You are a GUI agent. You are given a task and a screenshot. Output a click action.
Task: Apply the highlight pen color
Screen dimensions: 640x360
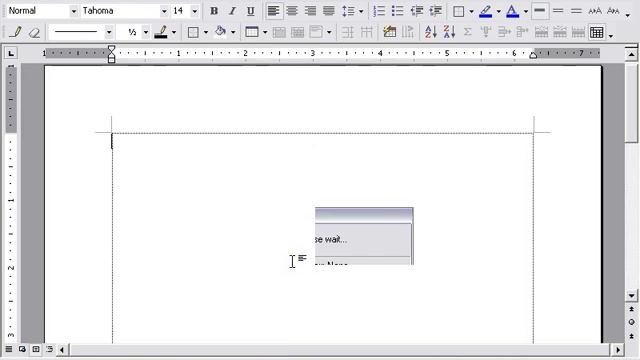(485, 11)
